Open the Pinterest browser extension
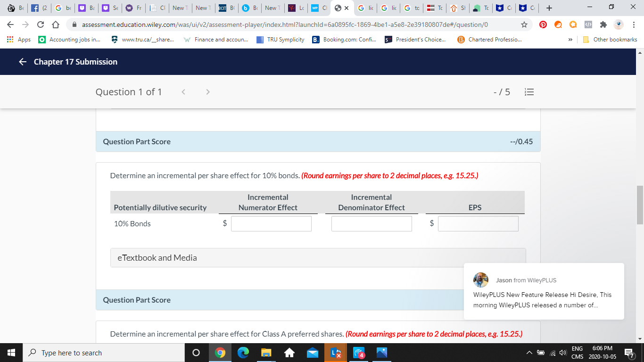The height and width of the screenshot is (362, 644). tap(543, 24)
